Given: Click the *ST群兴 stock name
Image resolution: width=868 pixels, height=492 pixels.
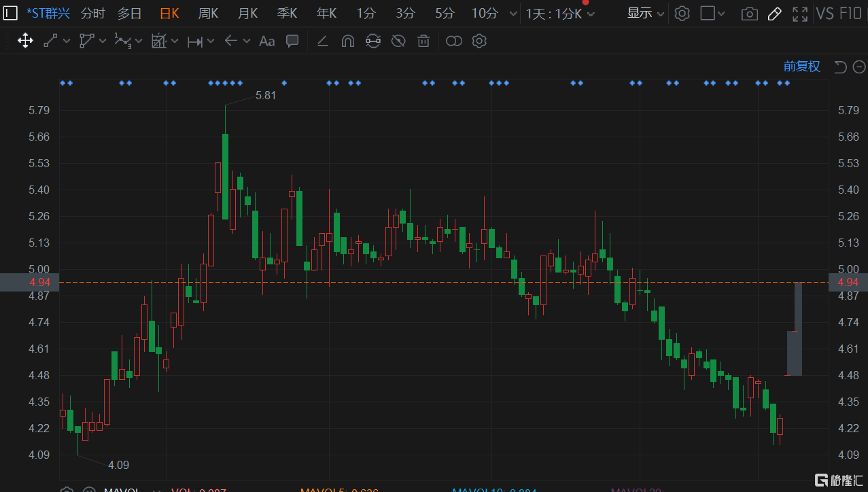Looking at the screenshot, I should click(x=48, y=13).
